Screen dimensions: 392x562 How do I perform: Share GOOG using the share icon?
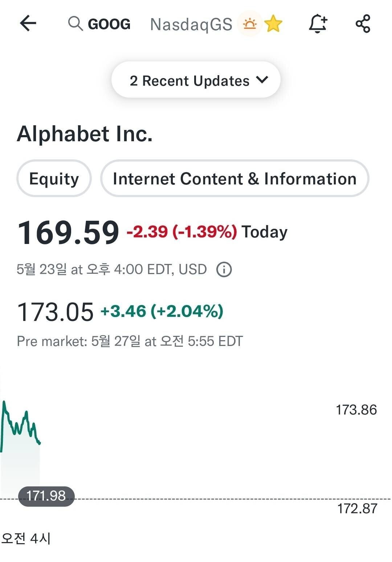click(x=363, y=24)
